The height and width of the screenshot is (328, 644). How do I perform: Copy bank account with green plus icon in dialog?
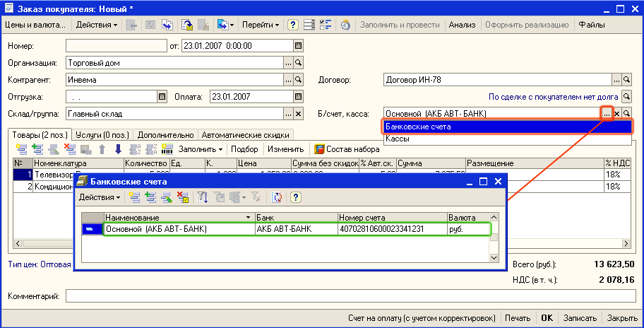(150, 197)
